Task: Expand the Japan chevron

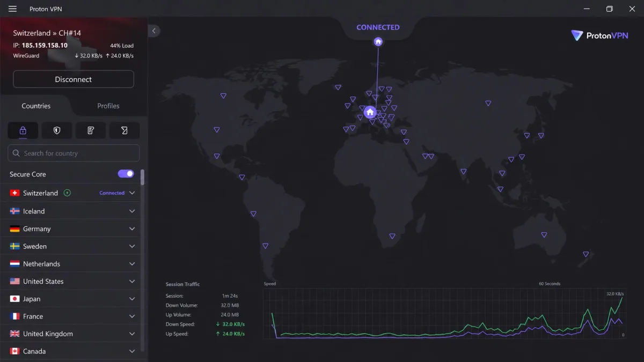Action: [x=132, y=299]
